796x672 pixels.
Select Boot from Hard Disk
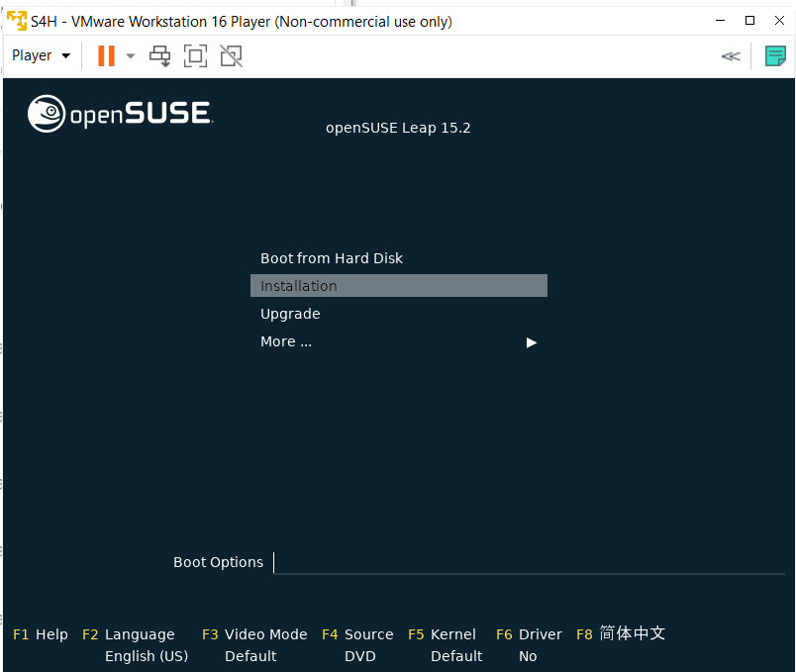(332, 258)
